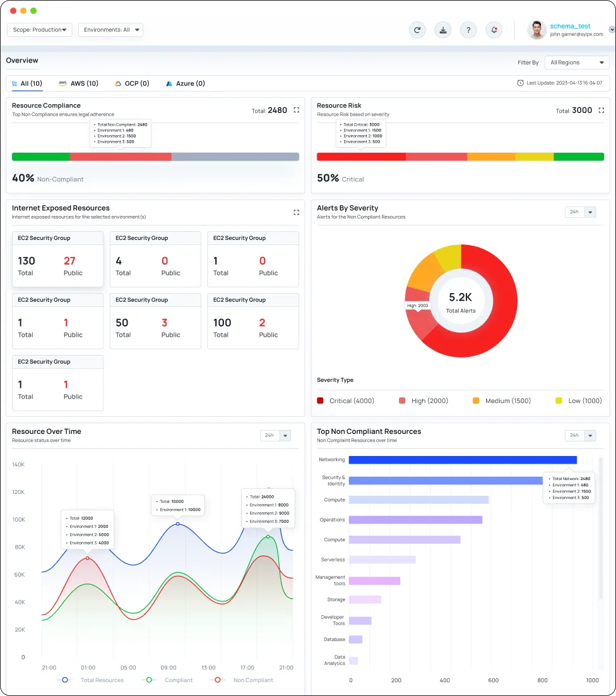Image resolution: width=616 pixels, height=696 pixels.
Task: Open the Scope: Production dropdown
Action: pos(40,30)
